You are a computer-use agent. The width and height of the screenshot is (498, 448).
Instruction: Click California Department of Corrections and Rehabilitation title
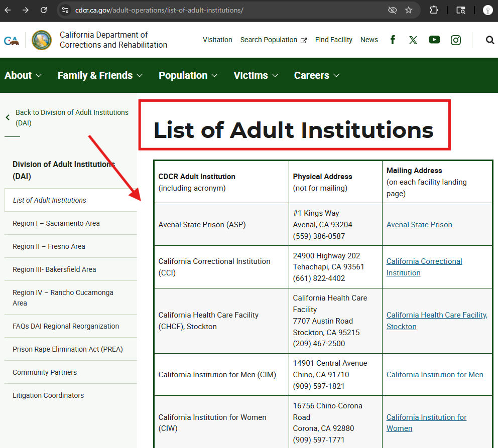(x=113, y=40)
